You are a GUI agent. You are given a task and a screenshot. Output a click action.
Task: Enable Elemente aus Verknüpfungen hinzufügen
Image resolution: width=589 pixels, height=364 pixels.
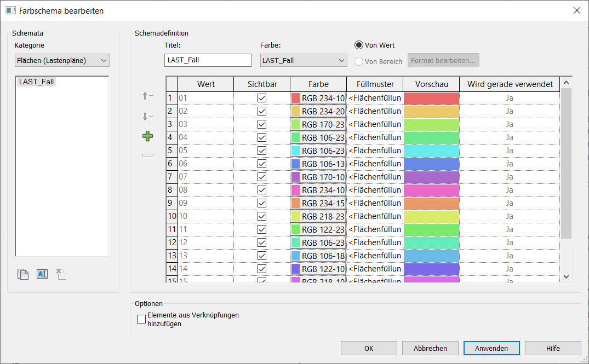pyautogui.click(x=141, y=319)
